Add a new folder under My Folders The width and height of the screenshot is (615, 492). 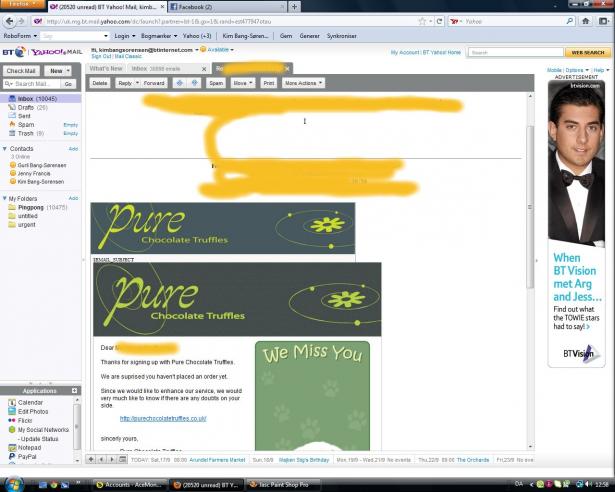click(x=73, y=199)
